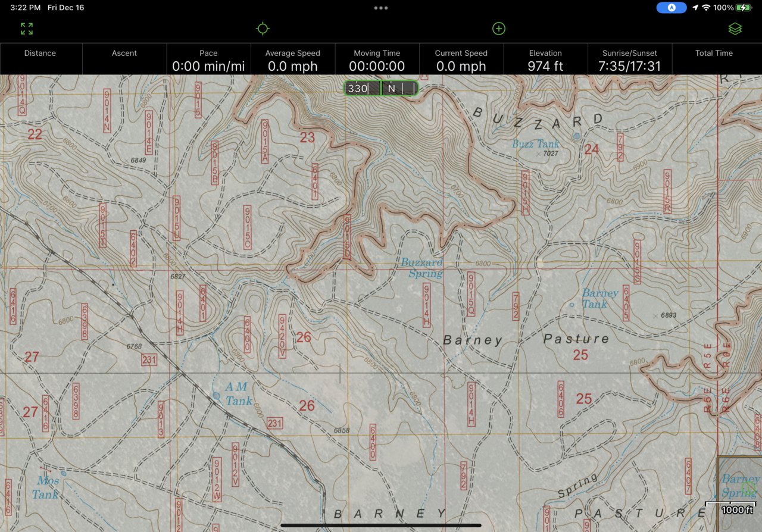Tap section number '22'

[x=35, y=134]
